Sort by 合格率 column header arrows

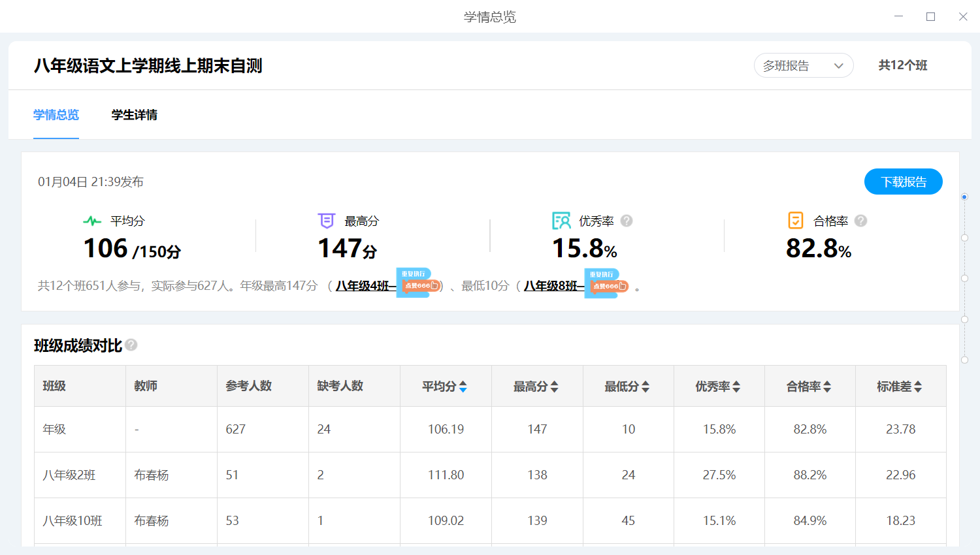(827, 387)
